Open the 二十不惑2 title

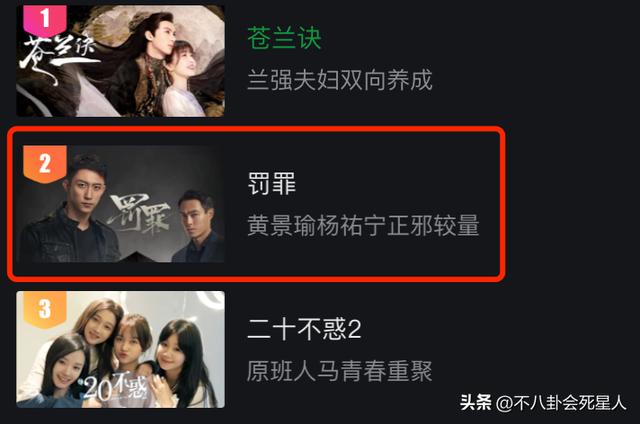[x=304, y=329]
